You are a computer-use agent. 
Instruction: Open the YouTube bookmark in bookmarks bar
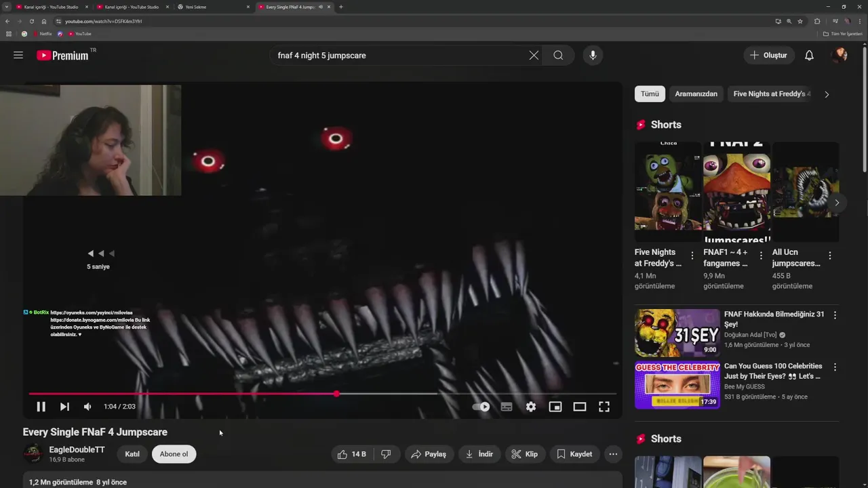coord(80,34)
